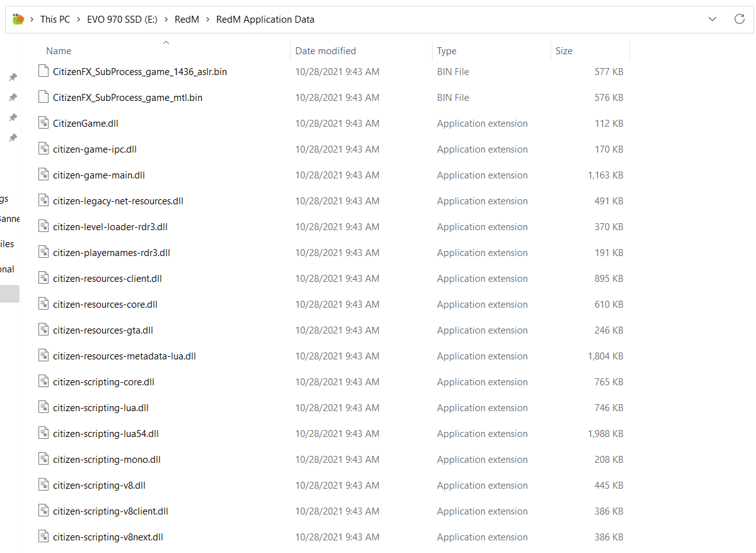Select file name citizen-level-loader-rdr3.dll
The width and height of the screenshot is (756, 553).
point(110,227)
